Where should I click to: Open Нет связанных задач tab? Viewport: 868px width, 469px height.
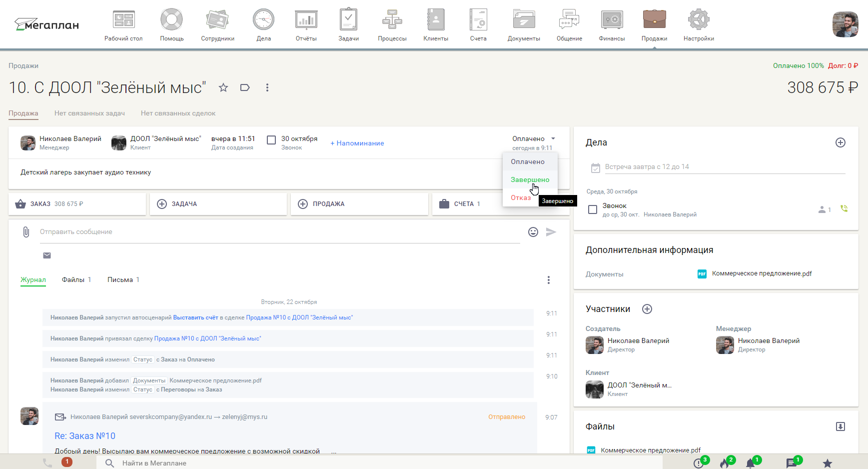89,113
